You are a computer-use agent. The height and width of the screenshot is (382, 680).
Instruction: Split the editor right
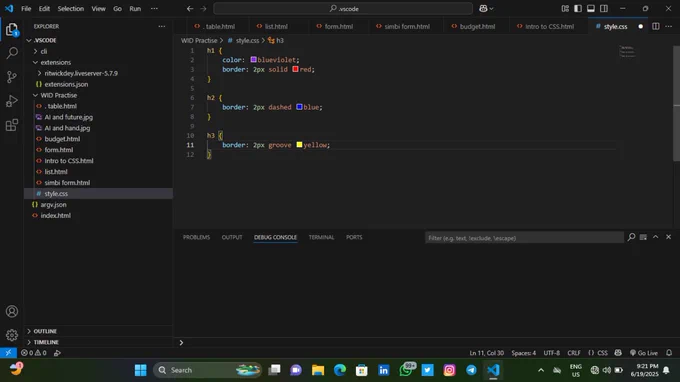656,26
